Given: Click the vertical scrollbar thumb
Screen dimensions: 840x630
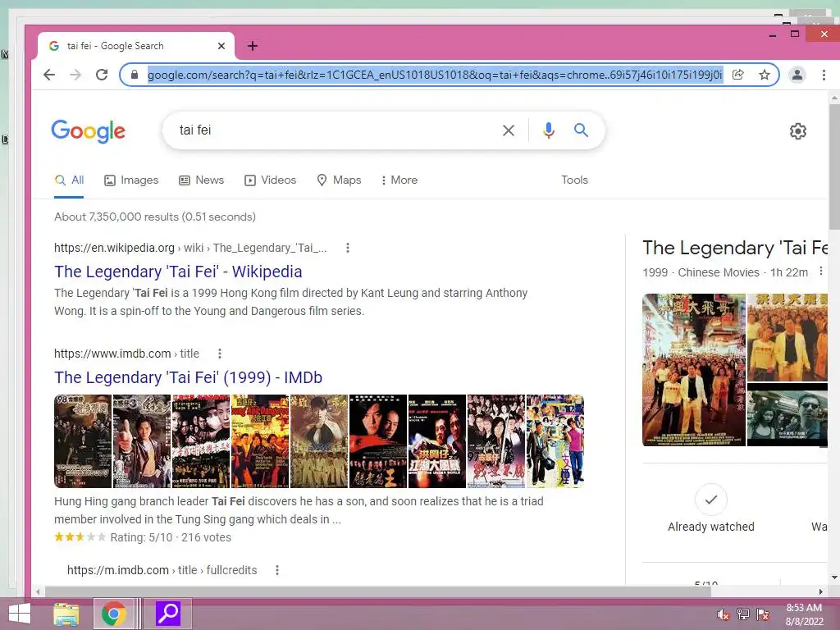Looking at the screenshot, I should pyautogui.click(x=834, y=166).
